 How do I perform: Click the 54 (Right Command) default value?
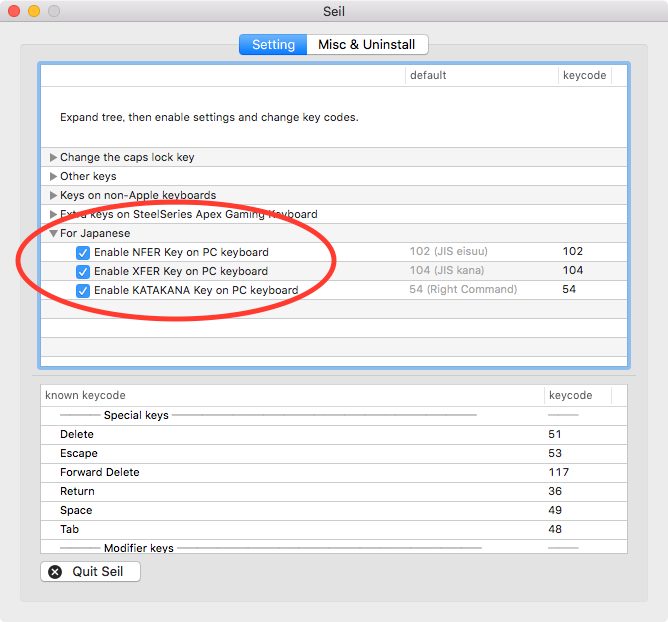click(463, 289)
